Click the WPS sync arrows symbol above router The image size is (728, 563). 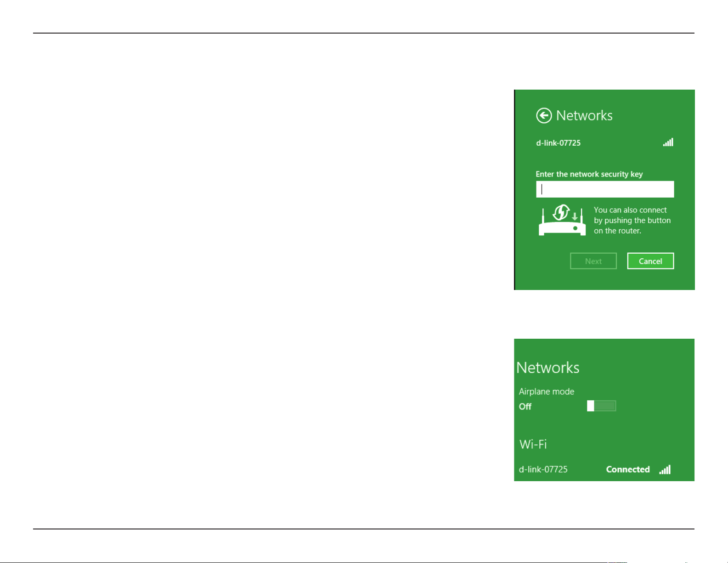(x=561, y=212)
